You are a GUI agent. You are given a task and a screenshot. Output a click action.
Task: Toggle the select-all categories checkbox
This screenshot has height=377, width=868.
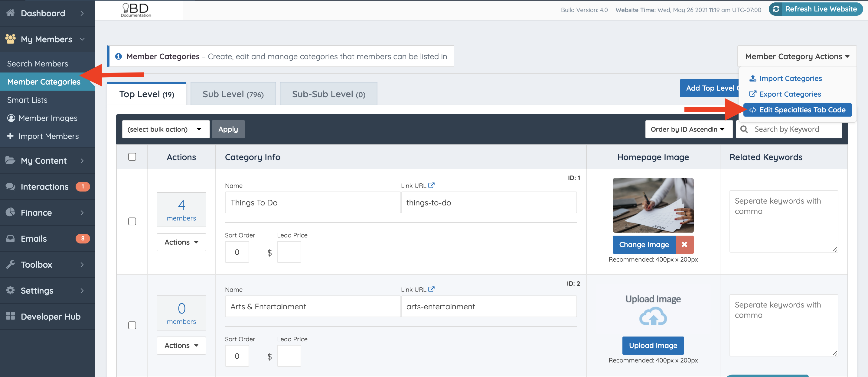[x=132, y=157]
